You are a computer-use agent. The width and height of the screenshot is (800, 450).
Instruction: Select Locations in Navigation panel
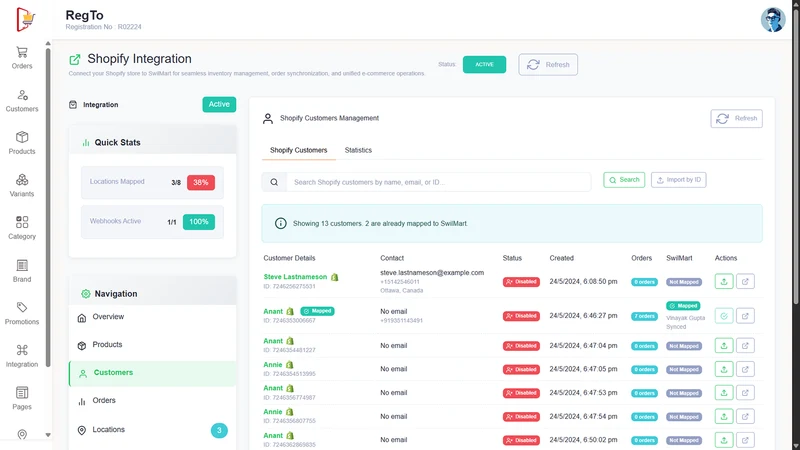[x=152, y=430]
